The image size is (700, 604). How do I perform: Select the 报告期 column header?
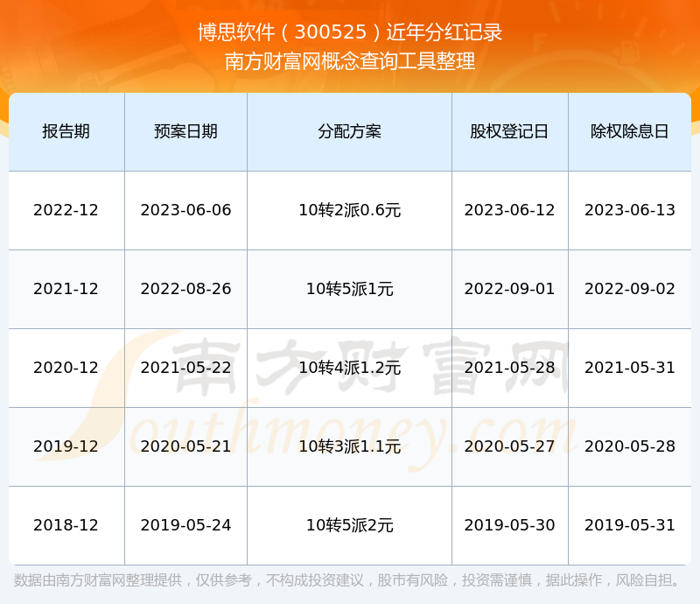(66, 131)
